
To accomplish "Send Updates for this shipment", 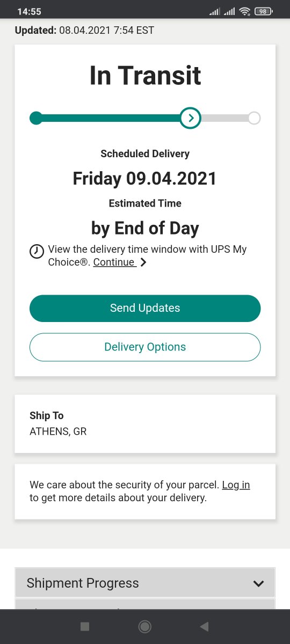I will click(145, 308).
